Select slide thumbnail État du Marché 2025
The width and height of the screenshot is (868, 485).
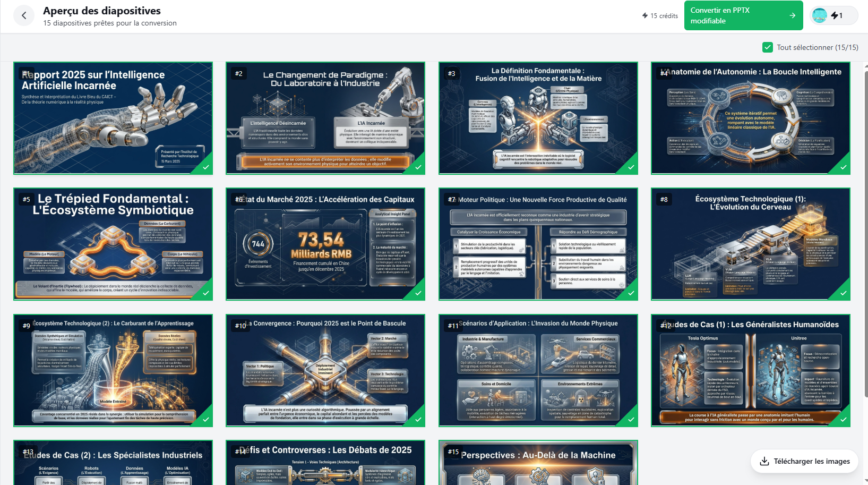325,244
